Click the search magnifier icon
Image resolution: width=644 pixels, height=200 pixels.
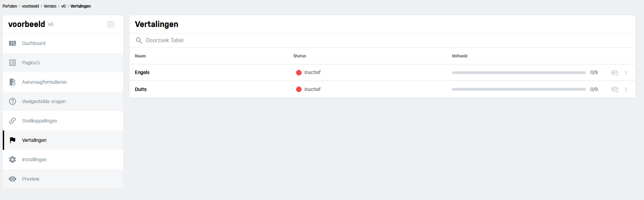click(x=139, y=40)
